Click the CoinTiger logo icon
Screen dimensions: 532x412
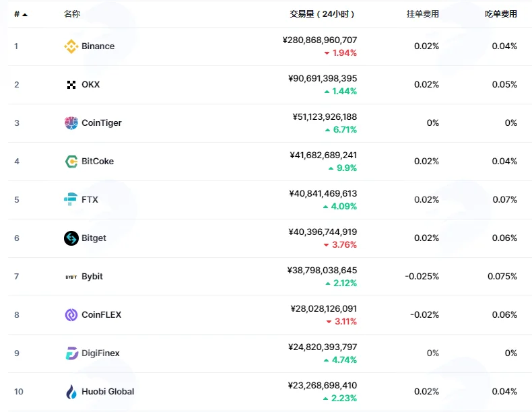(71, 123)
